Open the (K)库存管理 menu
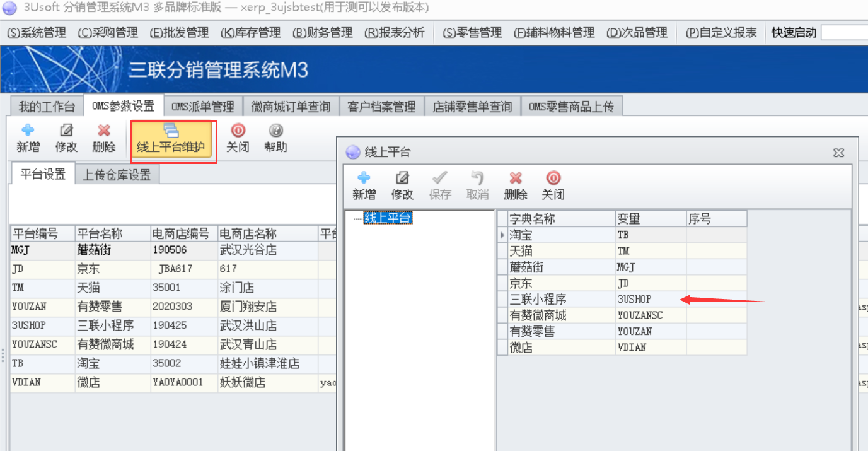 pyautogui.click(x=251, y=32)
